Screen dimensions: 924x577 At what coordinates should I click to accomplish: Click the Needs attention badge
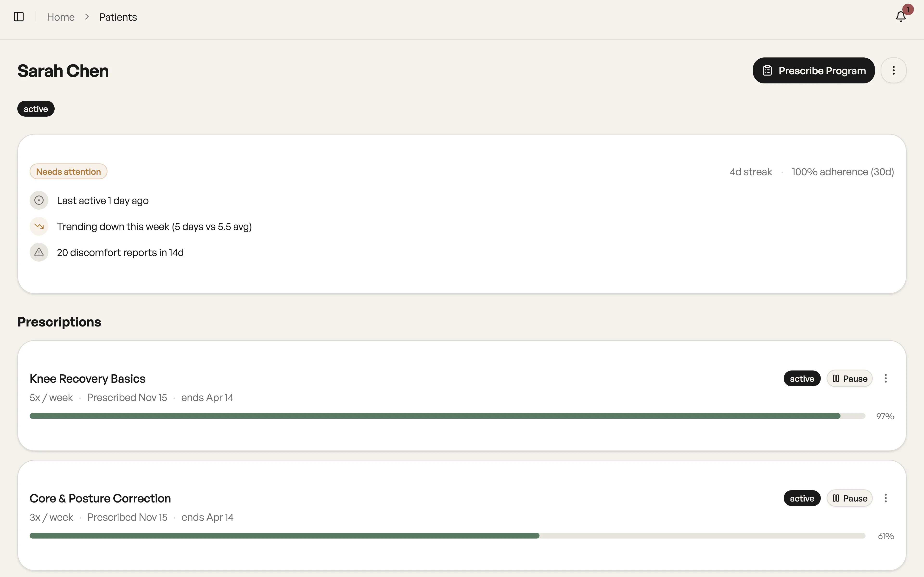point(68,172)
